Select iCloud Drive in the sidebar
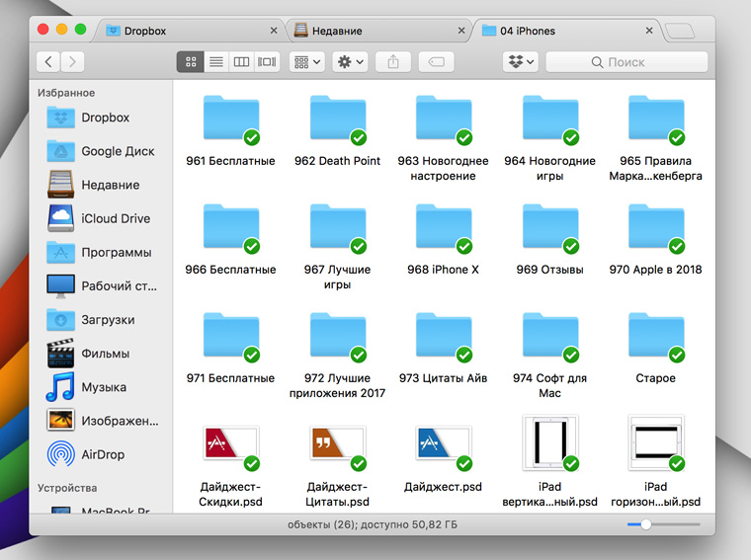This screenshot has width=751, height=560. pyautogui.click(x=115, y=218)
